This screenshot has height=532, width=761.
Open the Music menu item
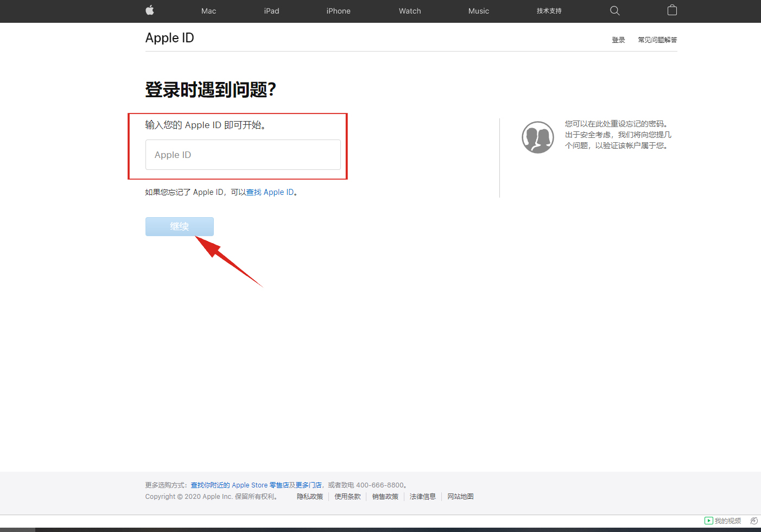click(x=479, y=11)
